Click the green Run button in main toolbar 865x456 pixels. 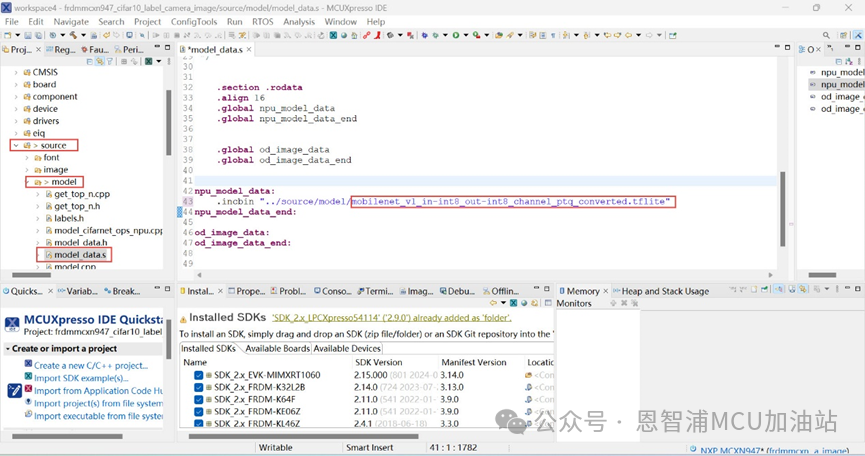point(455,35)
